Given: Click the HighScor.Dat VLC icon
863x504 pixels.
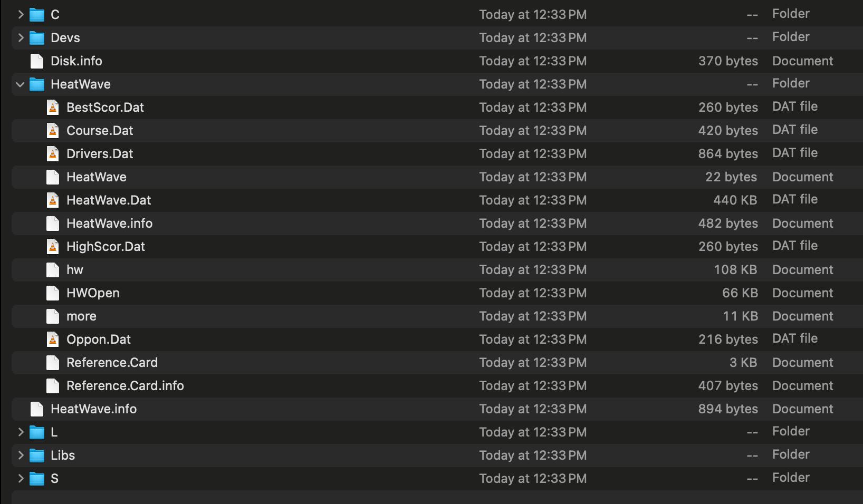Looking at the screenshot, I should (x=53, y=247).
